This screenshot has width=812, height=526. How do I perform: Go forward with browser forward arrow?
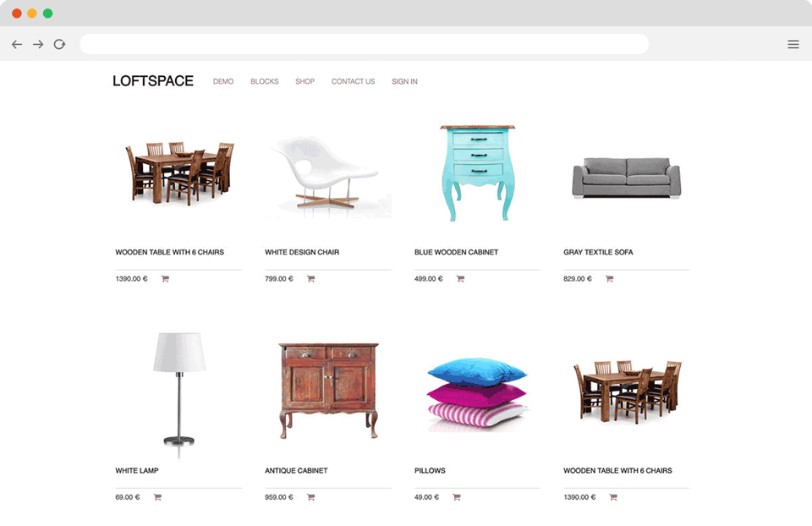(x=38, y=45)
